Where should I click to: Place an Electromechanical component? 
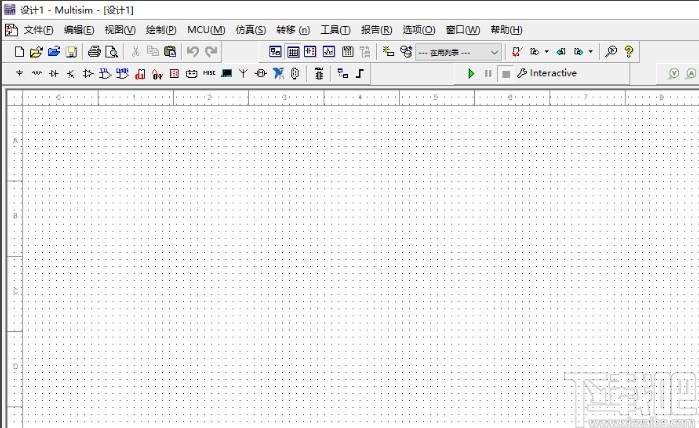(x=261, y=73)
